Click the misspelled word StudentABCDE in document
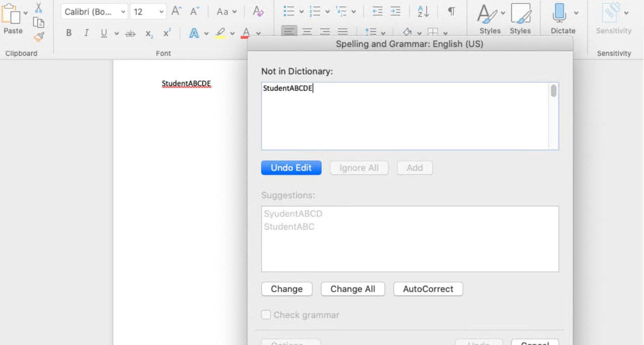Viewport: 644px width, 345px height. pyautogui.click(x=186, y=84)
